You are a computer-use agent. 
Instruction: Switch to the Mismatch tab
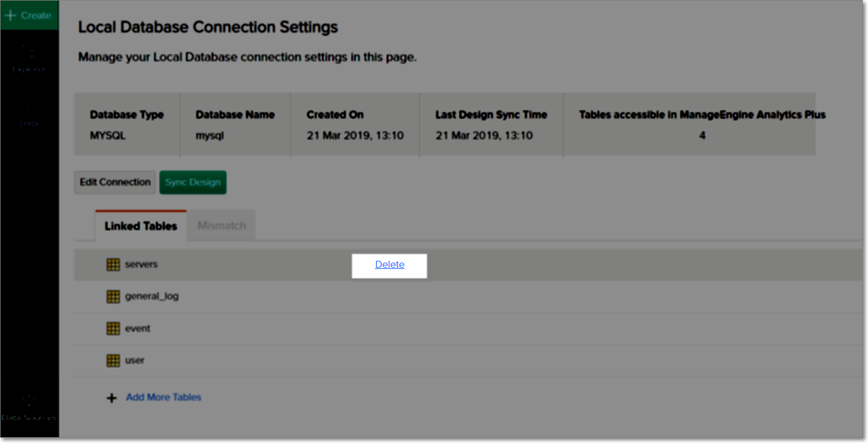(222, 226)
